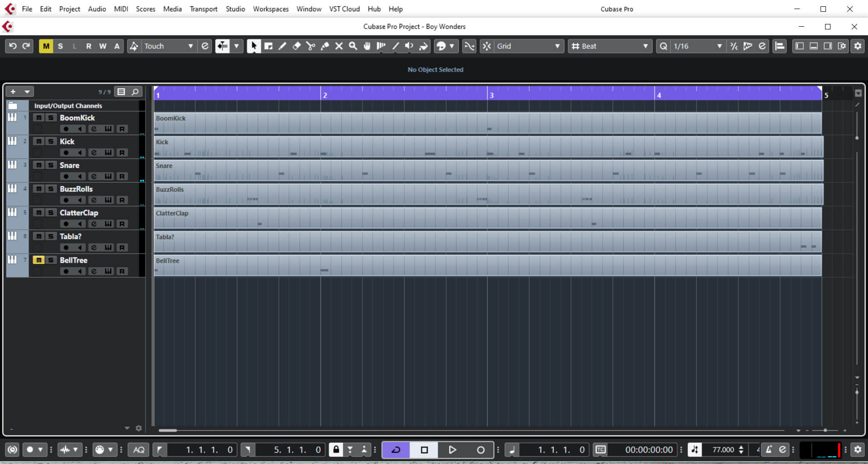This screenshot has height=464, width=868.
Task: Click the Edit Channel Settings icon on BoomKick
Action: (x=94, y=129)
